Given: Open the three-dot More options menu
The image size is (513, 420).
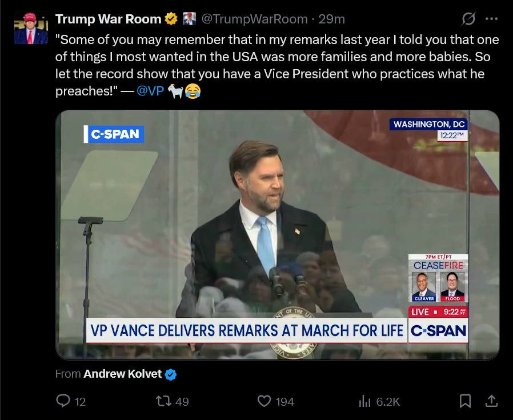Looking at the screenshot, I should (491, 19).
